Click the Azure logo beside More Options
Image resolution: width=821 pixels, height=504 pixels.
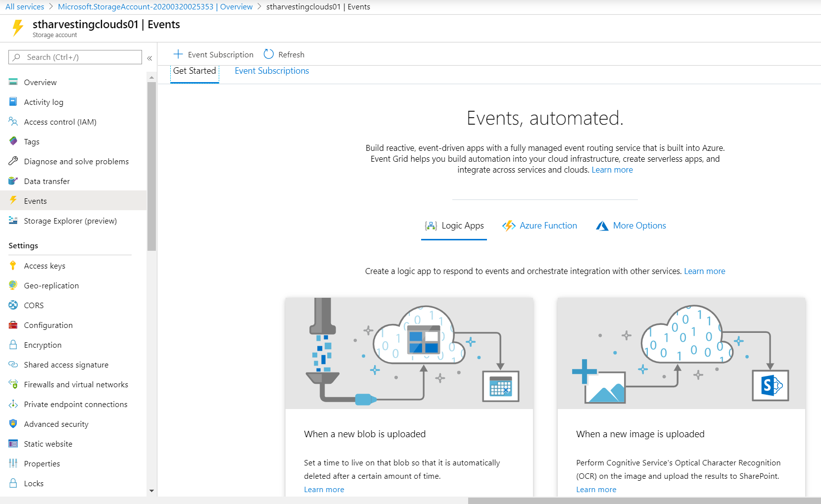click(602, 226)
